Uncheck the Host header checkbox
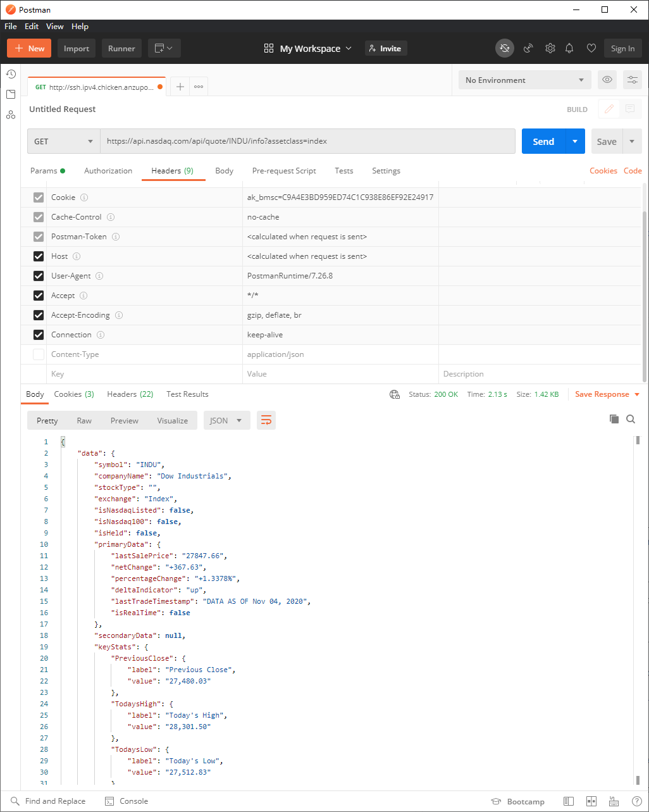 [39, 256]
